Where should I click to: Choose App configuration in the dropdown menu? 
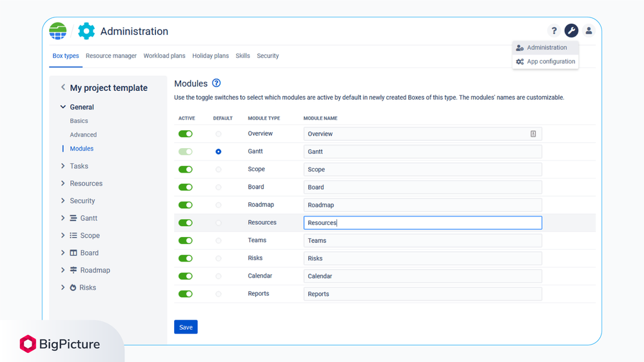(545, 62)
